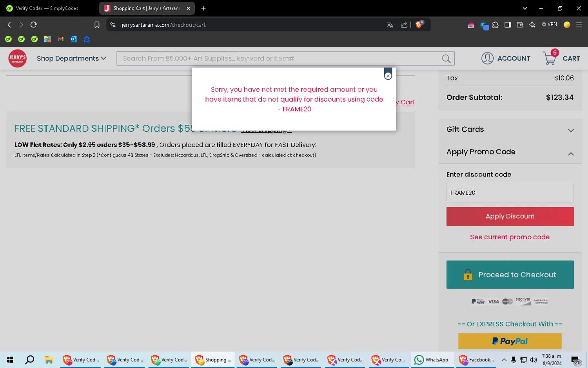Reload the page with the refresh icon
The image size is (588, 368).
point(34,25)
